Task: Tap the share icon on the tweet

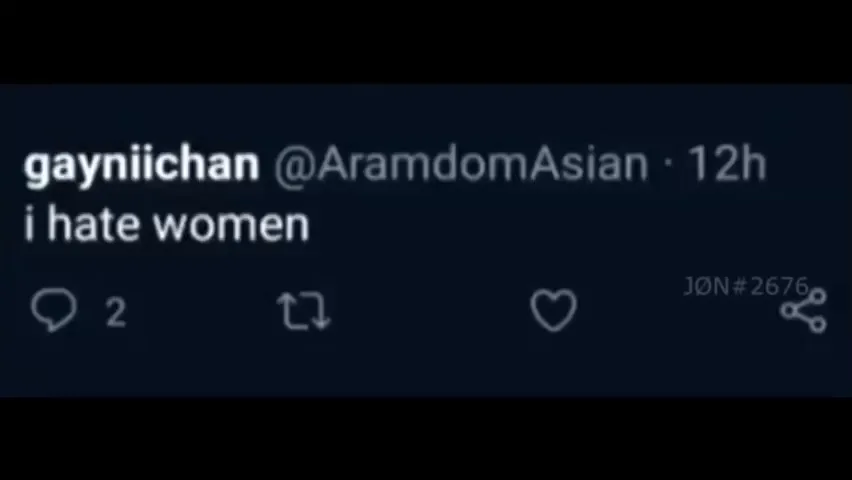Action: pos(804,310)
